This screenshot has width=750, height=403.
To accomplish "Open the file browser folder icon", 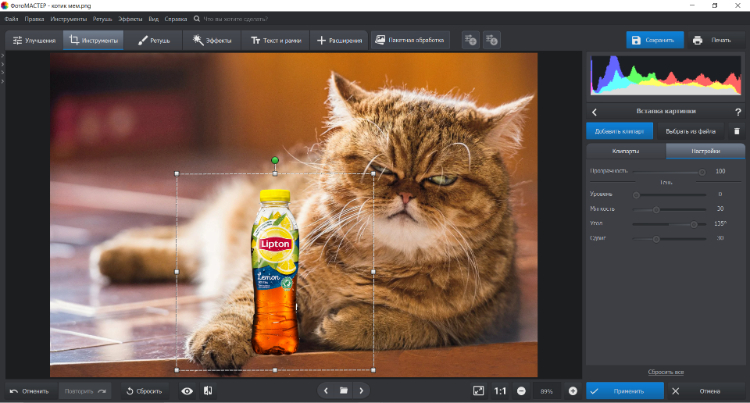I will pos(343,390).
